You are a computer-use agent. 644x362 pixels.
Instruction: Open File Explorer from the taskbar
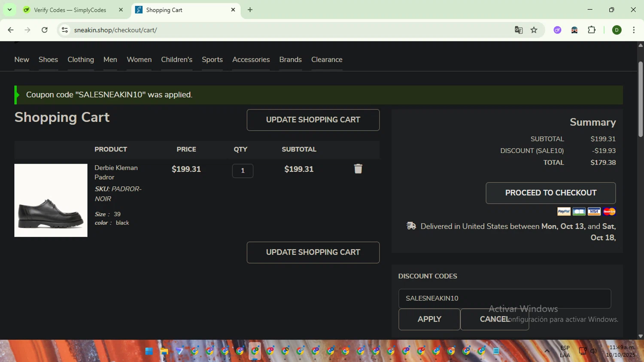pos(164,351)
